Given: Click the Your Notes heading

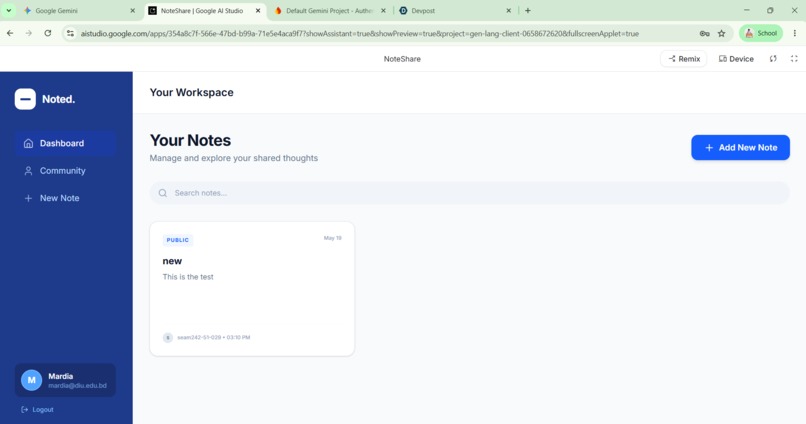Looking at the screenshot, I should pyautogui.click(x=190, y=140).
